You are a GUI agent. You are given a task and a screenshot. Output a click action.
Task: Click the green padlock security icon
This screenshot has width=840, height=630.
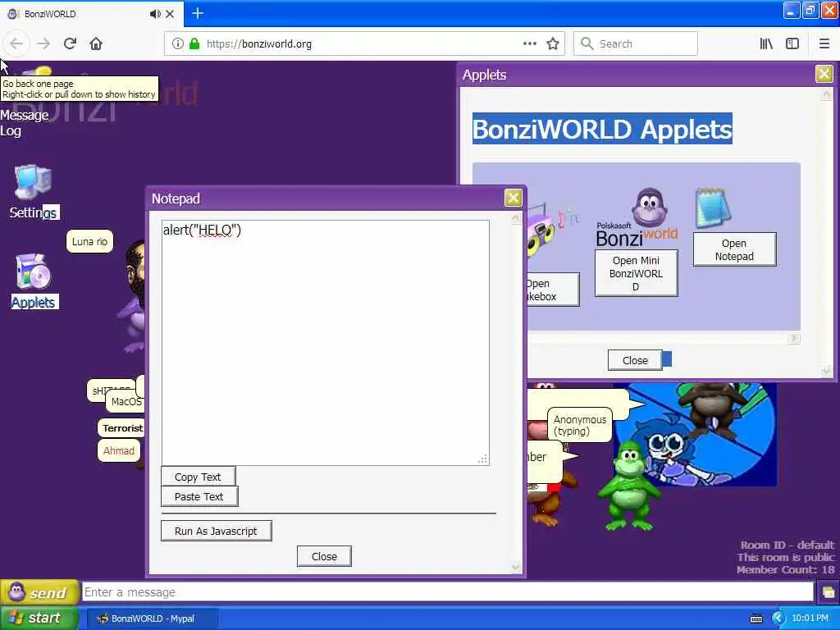click(x=194, y=43)
